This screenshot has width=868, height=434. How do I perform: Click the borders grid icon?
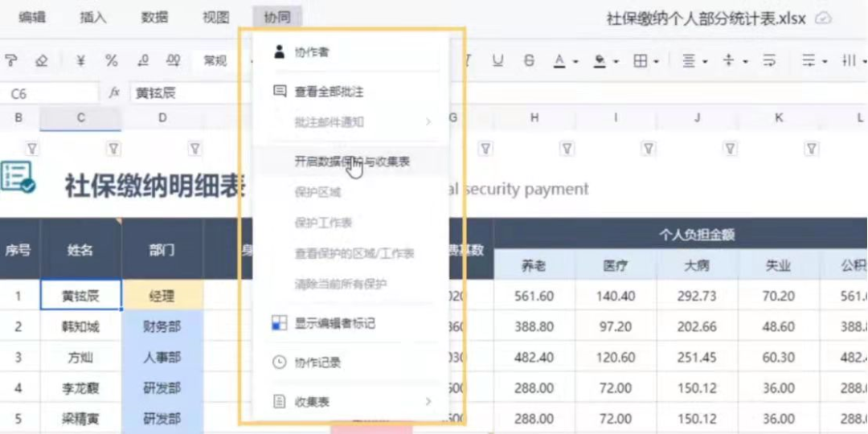[640, 61]
